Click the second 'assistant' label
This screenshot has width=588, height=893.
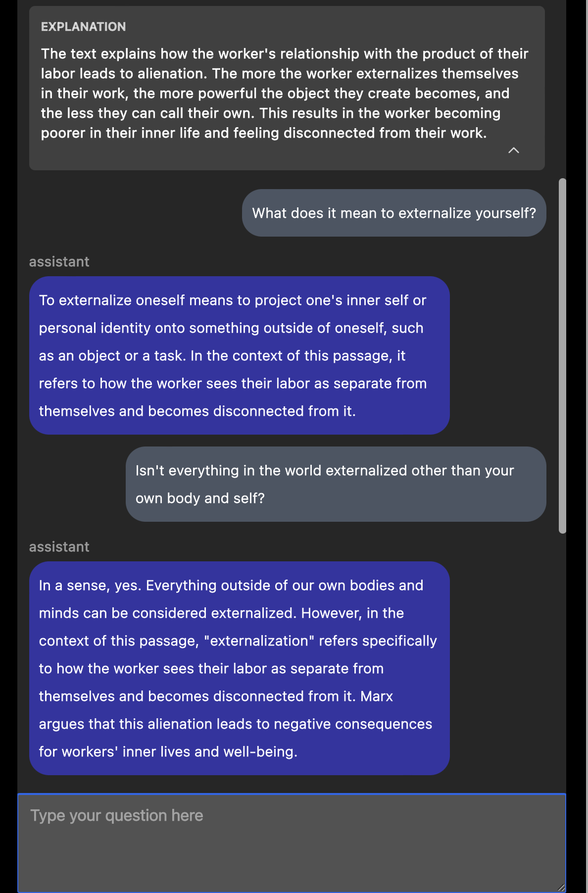tap(59, 546)
